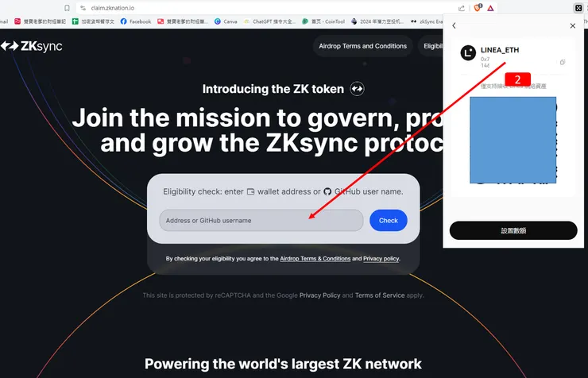Select the Airdrop Terms and Conditions tab
The image size is (588, 378).
coord(362,46)
